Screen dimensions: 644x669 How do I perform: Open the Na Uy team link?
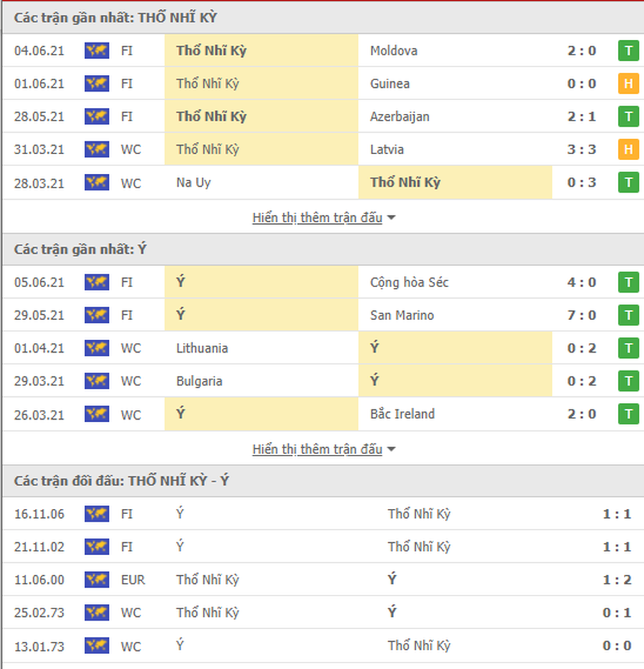[193, 182]
